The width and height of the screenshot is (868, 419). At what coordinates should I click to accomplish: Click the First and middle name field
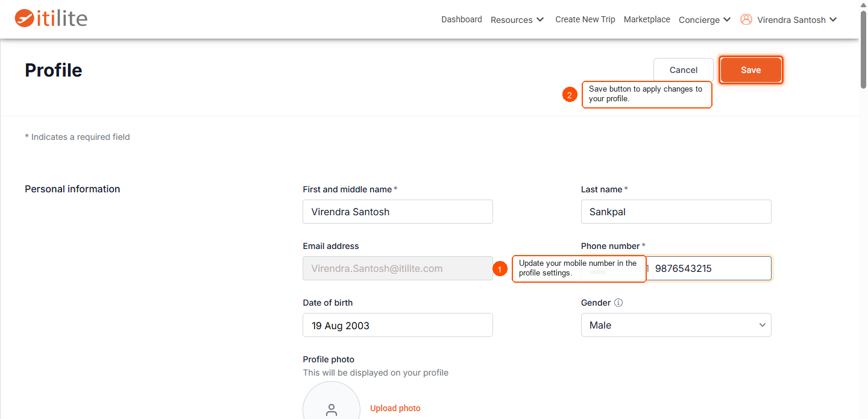tap(398, 212)
